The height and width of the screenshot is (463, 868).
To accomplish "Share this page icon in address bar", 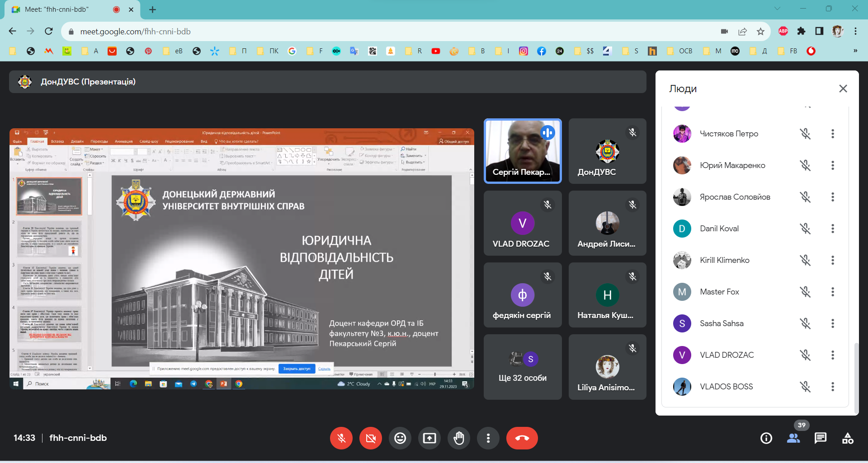I will click(742, 31).
